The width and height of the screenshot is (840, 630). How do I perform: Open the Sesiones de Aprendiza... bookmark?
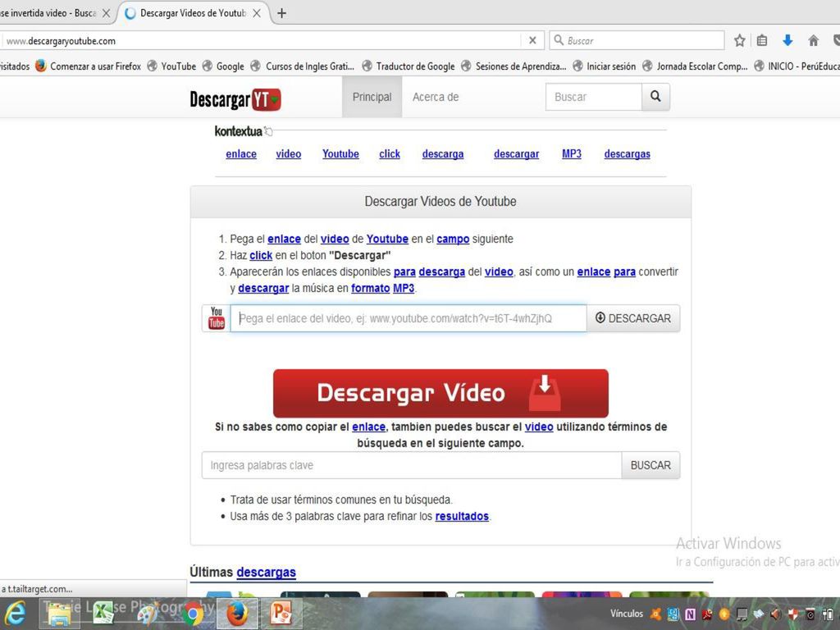(514, 66)
